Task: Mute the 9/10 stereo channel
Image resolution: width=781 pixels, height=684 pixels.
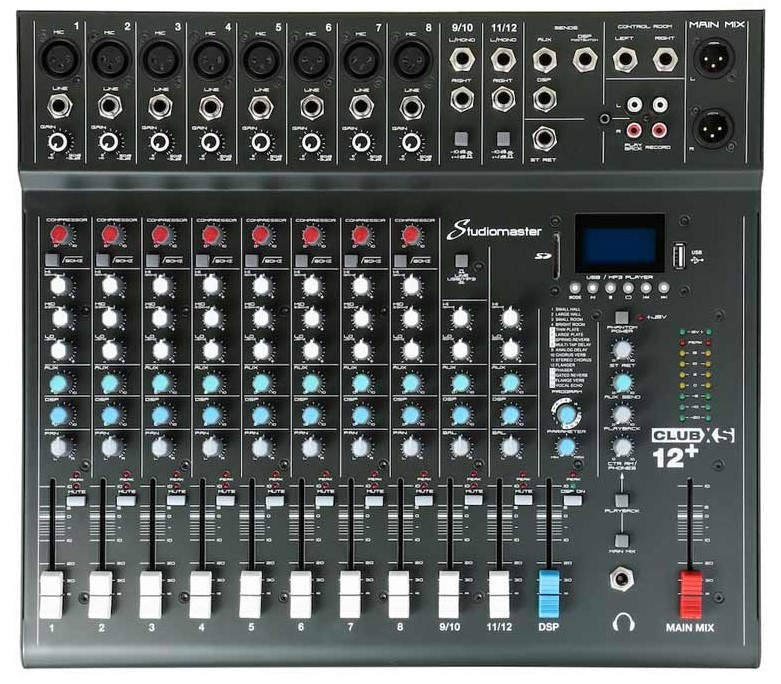Action: [x=473, y=500]
